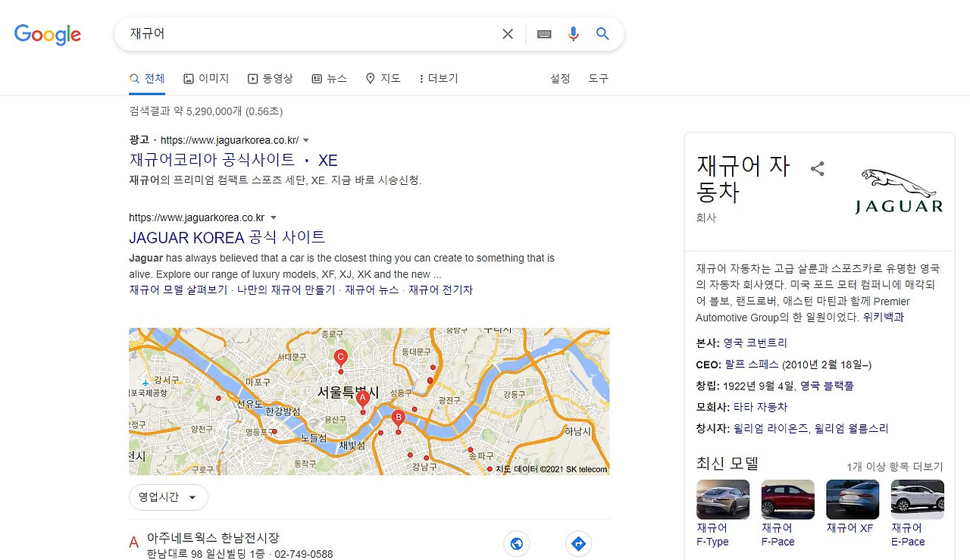
Task: Open 설정 search settings
Action: pyautogui.click(x=560, y=79)
